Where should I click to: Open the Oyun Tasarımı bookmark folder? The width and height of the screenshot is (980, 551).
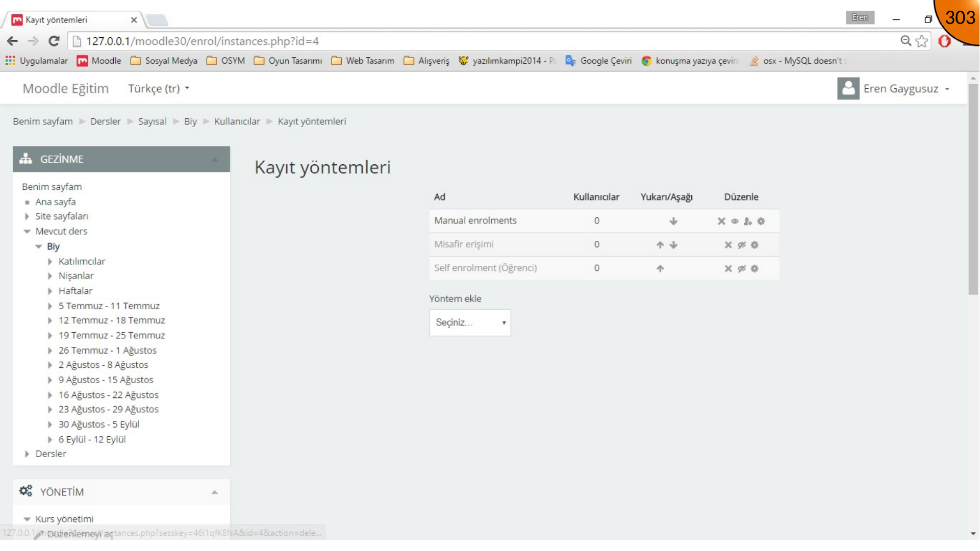click(288, 61)
